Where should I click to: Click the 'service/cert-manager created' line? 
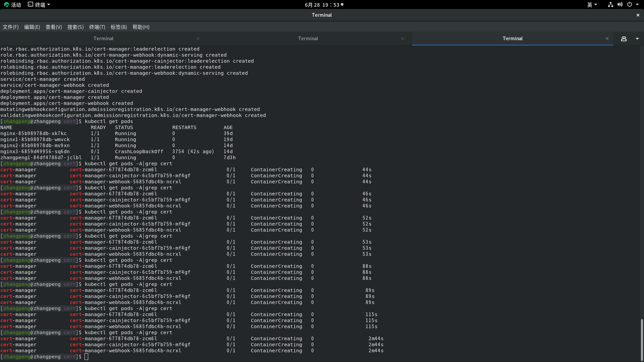pos(43,79)
